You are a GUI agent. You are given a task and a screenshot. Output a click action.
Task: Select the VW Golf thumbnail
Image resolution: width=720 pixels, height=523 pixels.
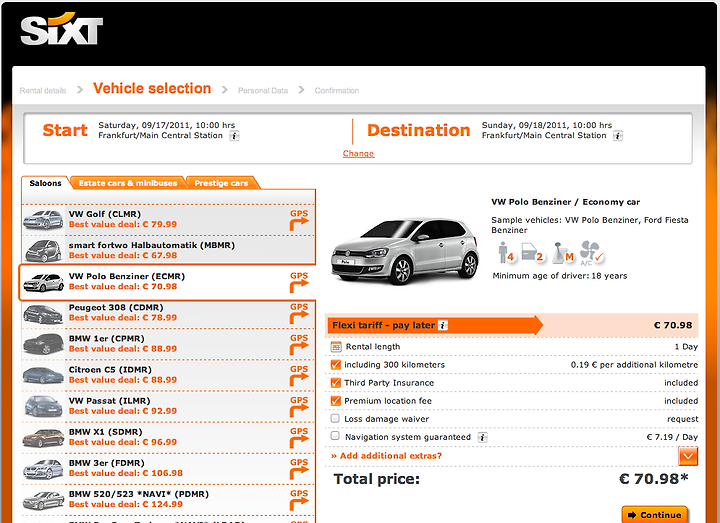tap(43, 219)
